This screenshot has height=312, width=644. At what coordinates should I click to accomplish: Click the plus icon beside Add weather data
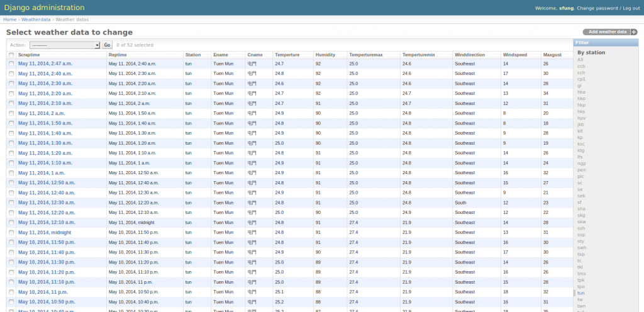tap(633, 32)
